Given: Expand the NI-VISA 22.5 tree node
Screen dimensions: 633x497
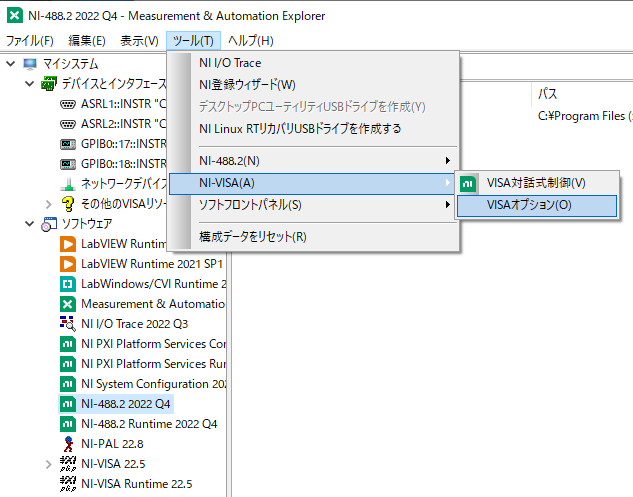Looking at the screenshot, I should pos(48,464).
